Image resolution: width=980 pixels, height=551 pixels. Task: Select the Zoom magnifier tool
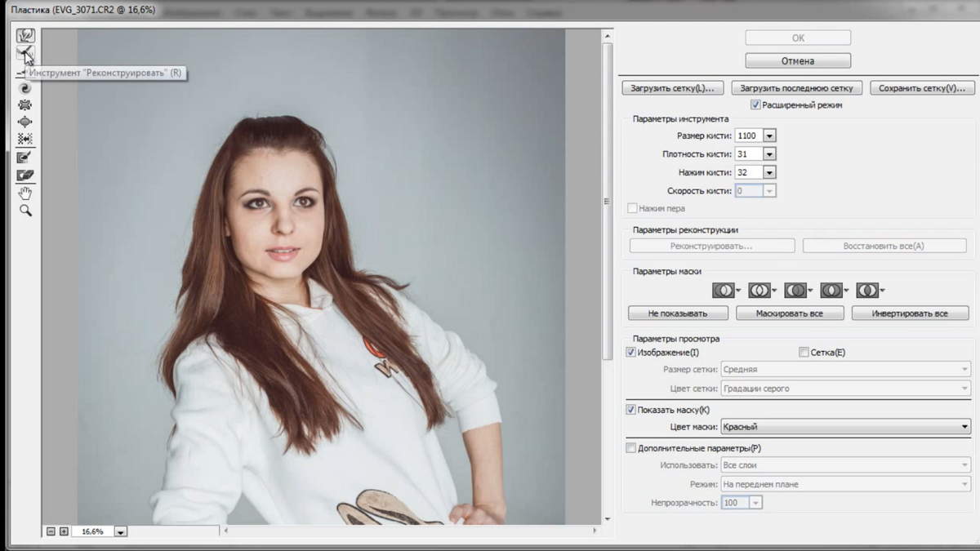(x=25, y=211)
